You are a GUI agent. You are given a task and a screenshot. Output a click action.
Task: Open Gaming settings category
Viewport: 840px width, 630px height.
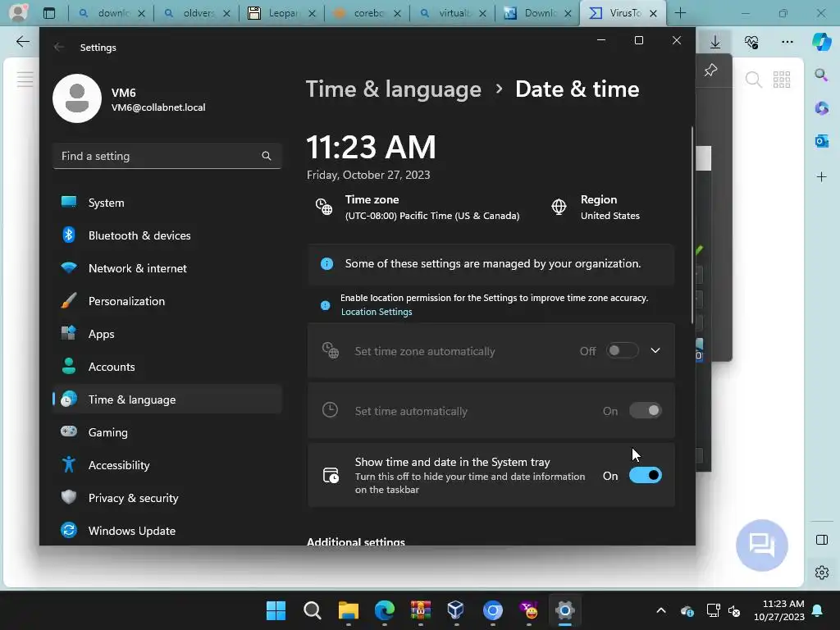click(167, 432)
